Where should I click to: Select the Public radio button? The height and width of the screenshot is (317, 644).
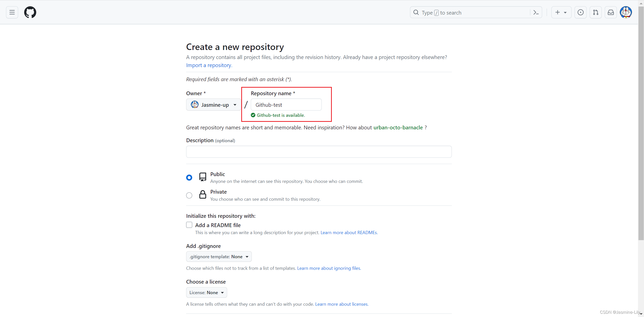(x=190, y=177)
